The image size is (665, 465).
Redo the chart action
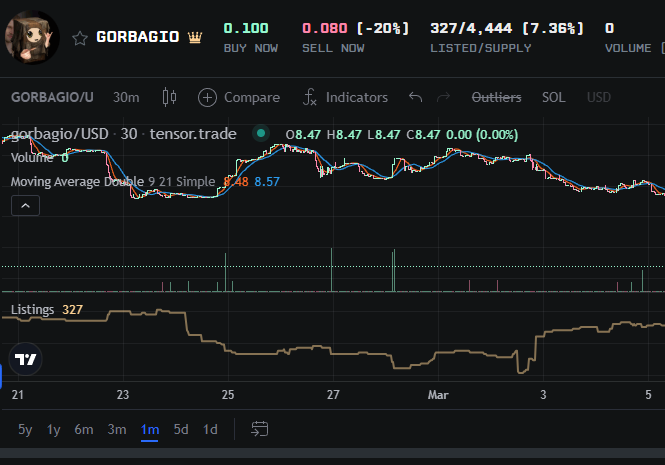[x=443, y=98]
